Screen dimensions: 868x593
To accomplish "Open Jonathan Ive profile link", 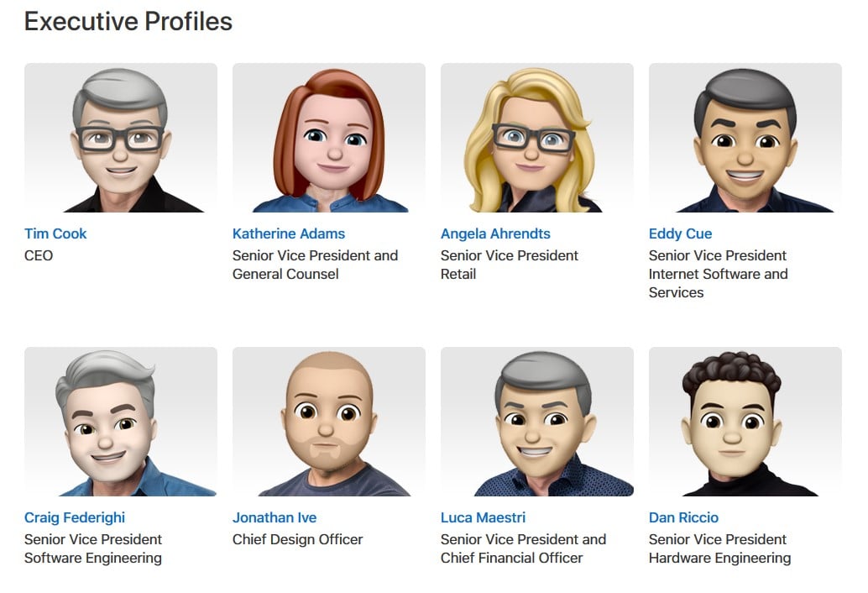I will [x=275, y=517].
